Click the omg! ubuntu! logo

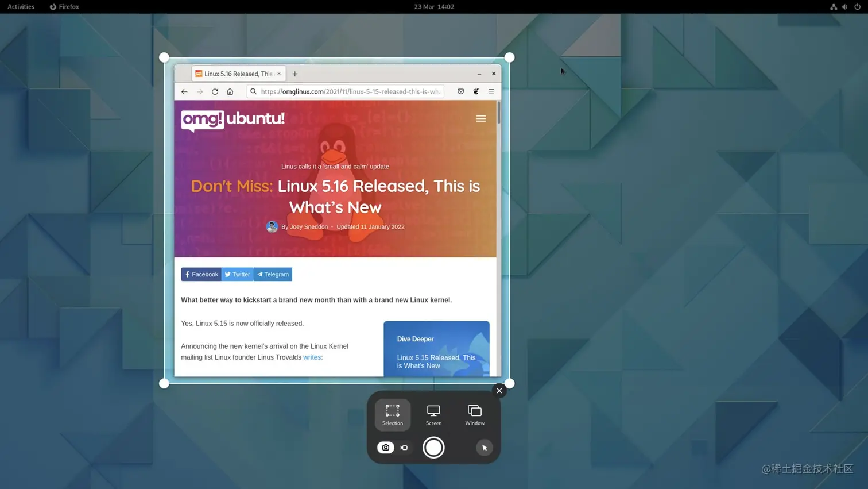click(x=232, y=120)
